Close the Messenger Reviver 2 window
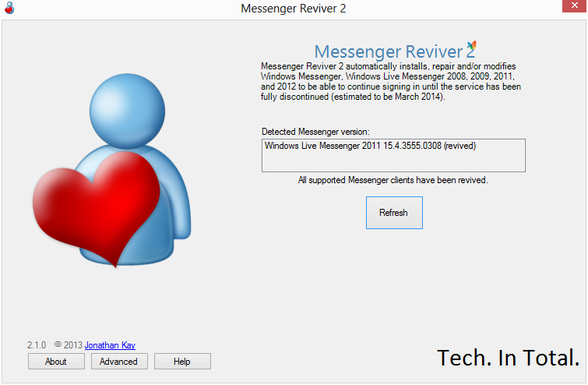The height and width of the screenshot is (385, 588). [574, 6]
